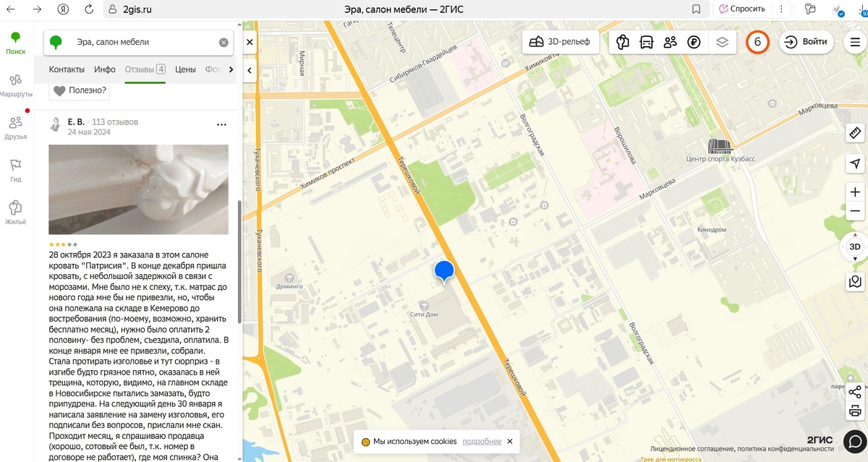The image size is (868, 462).
Task: Open the review photo of bed crack
Action: [x=138, y=189]
